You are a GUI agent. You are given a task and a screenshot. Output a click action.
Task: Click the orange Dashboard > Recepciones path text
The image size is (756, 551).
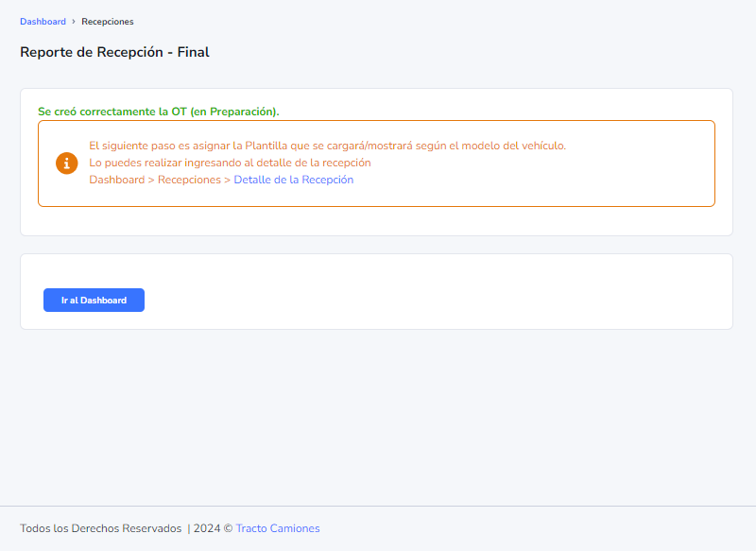click(160, 180)
